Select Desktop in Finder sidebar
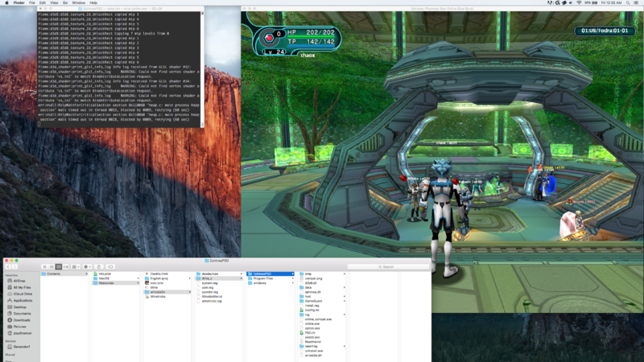Image resolution: width=644 pixels, height=362 pixels. [x=19, y=307]
